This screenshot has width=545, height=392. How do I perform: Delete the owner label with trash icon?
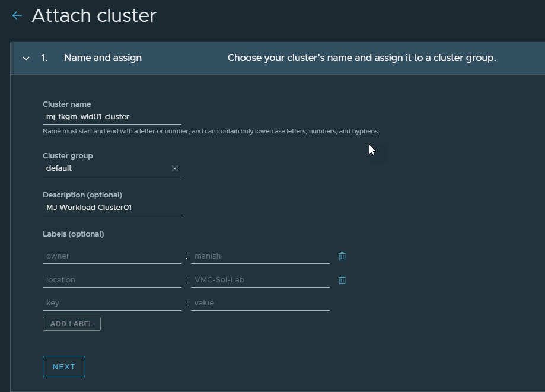pos(342,256)
